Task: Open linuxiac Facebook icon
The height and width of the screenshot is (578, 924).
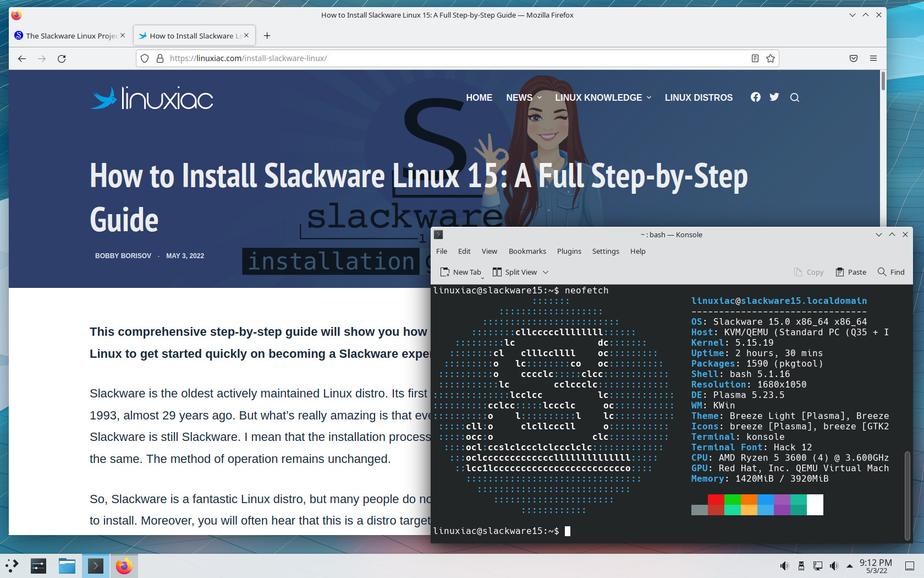Action: coord(756,97)
